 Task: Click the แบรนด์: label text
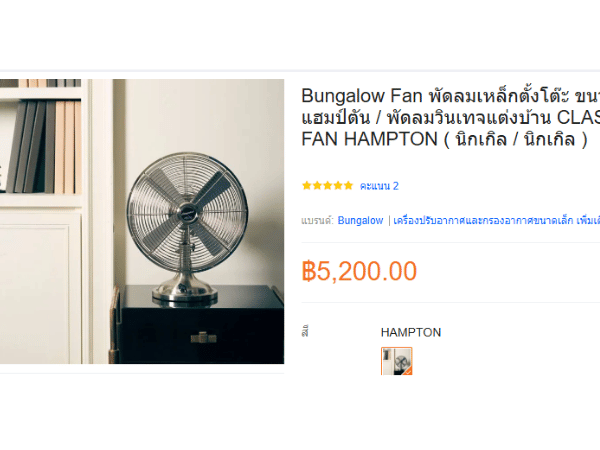pyautogui.click(x=317, y=220)
